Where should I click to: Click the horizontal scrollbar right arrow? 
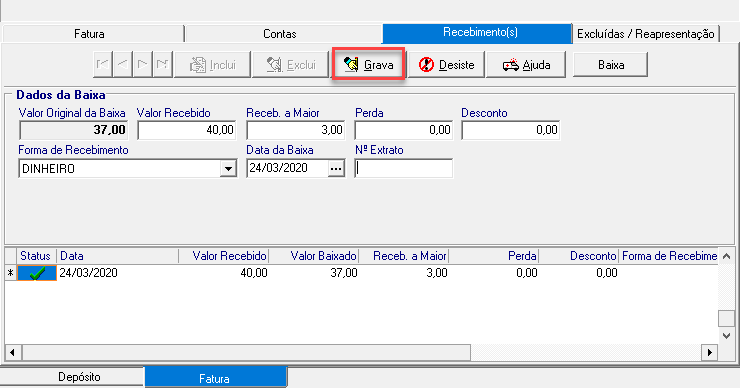[x=709, y=352]
